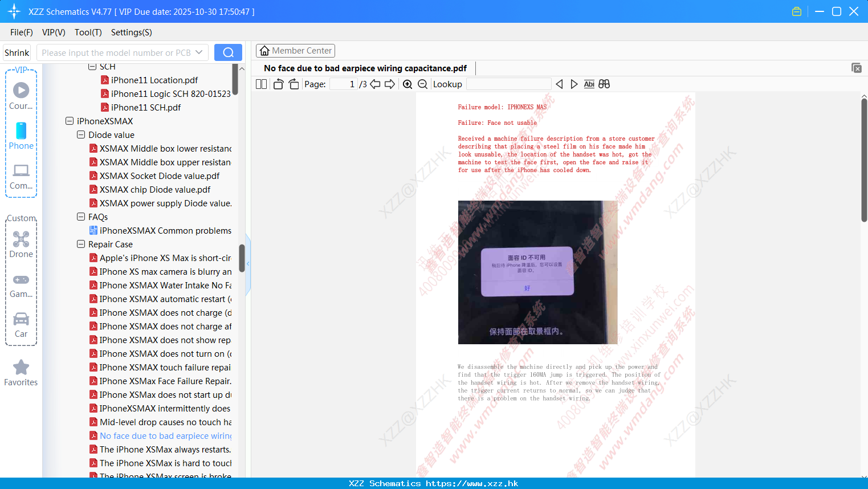Image resolution: width=868 pixels, height=489 pixels.
Task: Open the Game console category
Action: tap(21, 285)
